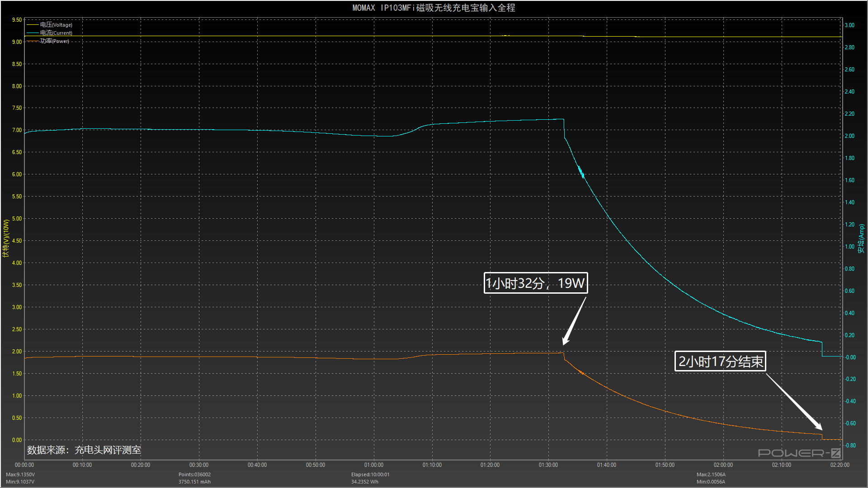Click the yellow Voltage legend line swatch
The height and width of the screenshot is (488, 868).
[x=33, y=25]
